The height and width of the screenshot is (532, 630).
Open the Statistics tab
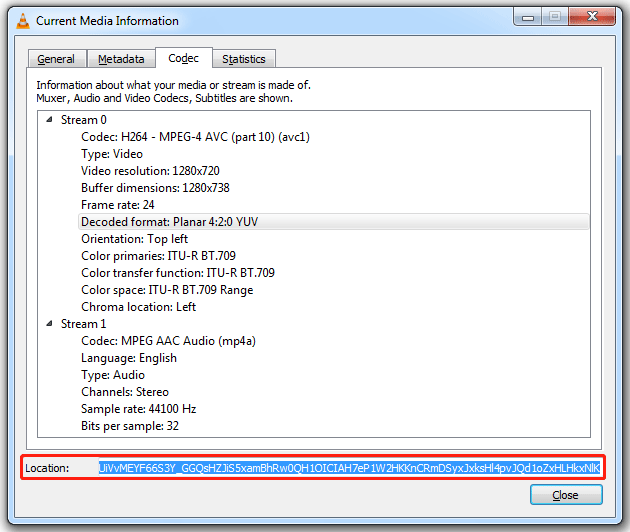(244, 59)
